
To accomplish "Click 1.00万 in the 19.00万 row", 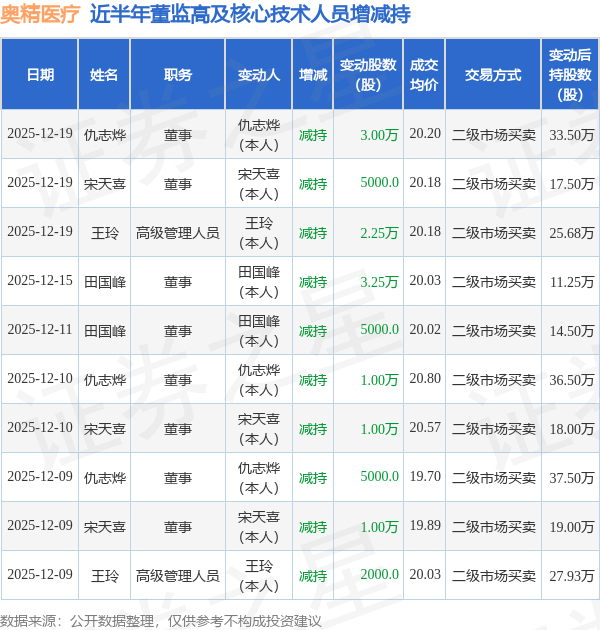I will (x=379, y=527).
